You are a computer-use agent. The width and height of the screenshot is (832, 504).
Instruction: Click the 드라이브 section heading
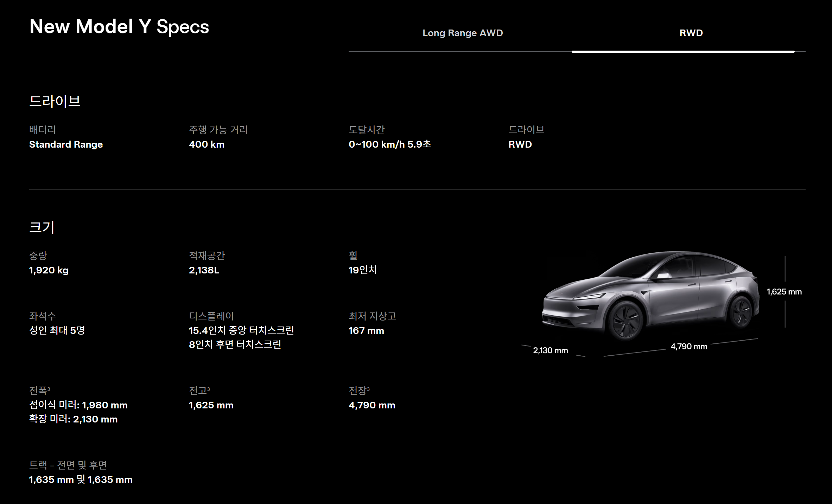coord(55,101)
